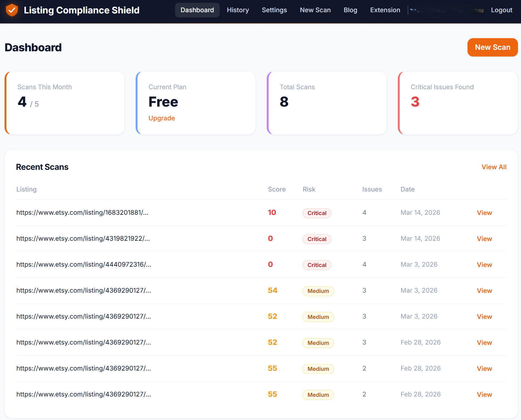
Task: Click Logout in the top bar
Action: tap(501, 10)
